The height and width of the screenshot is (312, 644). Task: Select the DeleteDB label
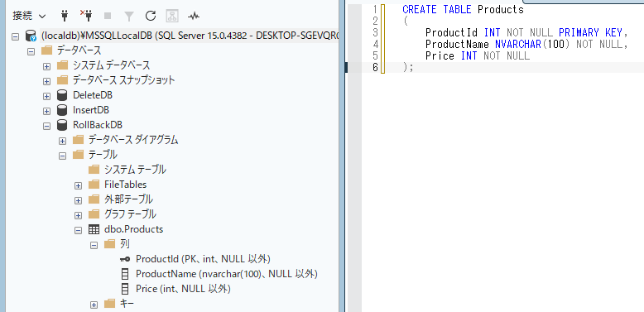tap(93, 95)
